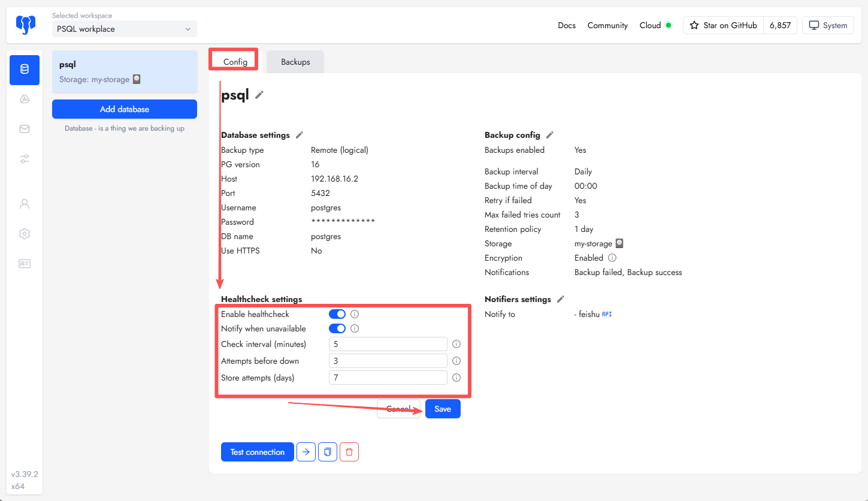Click storage disk icon in psql card

point(137,79)
